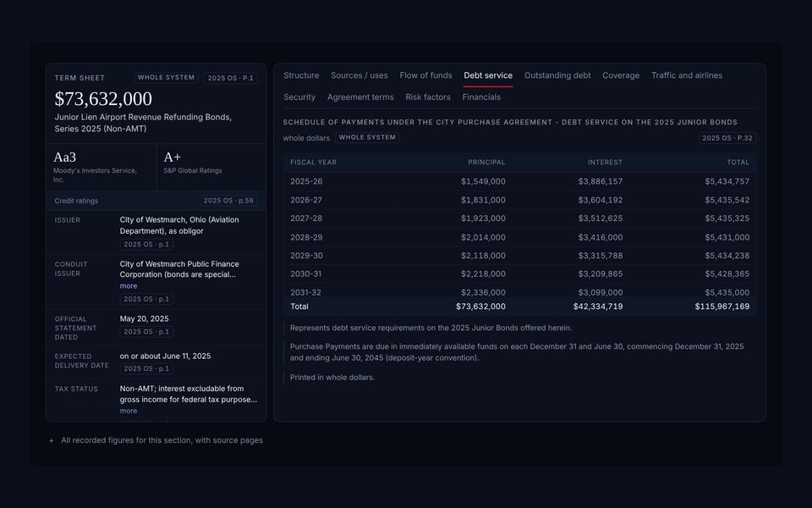Click the Printed in whole dollars note

(332, 378)
